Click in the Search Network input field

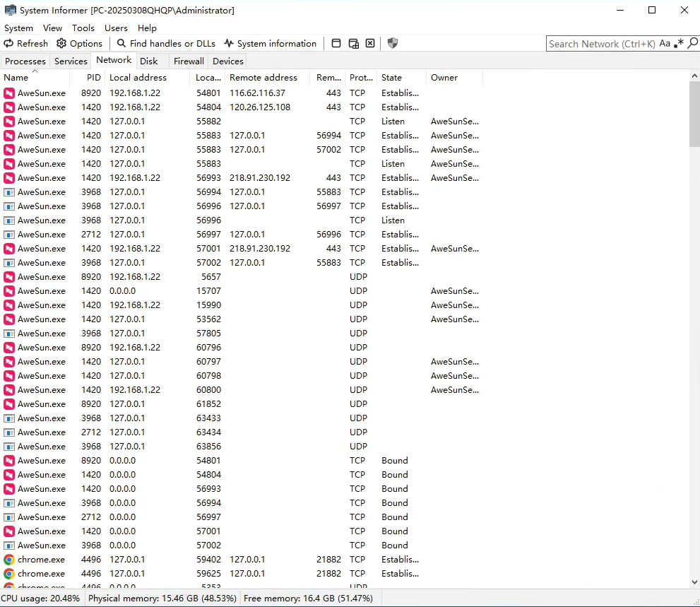[602, 44]
